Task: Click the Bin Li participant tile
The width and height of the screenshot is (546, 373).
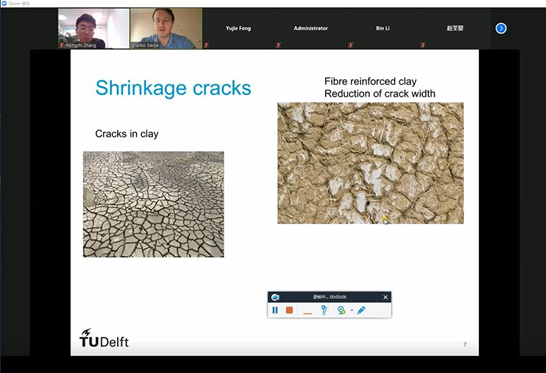Action: click(x=383, y=28)
